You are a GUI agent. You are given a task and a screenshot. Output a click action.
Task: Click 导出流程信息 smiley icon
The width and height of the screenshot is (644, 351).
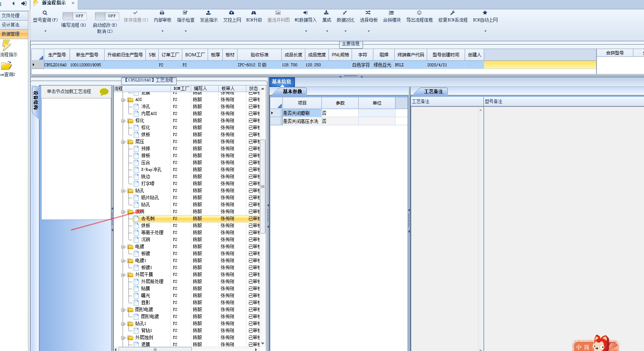[x=419, y=13]
